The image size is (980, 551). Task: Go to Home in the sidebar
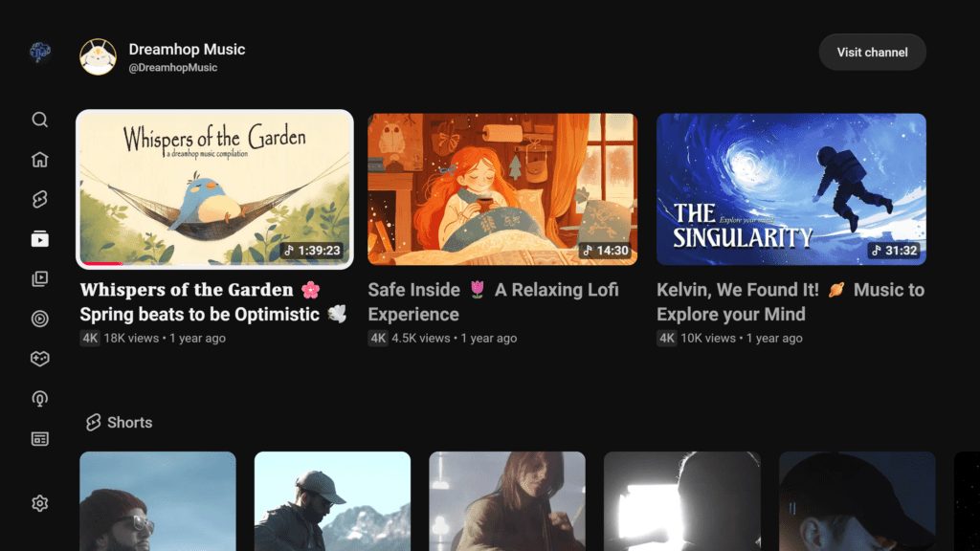[40, 160]
